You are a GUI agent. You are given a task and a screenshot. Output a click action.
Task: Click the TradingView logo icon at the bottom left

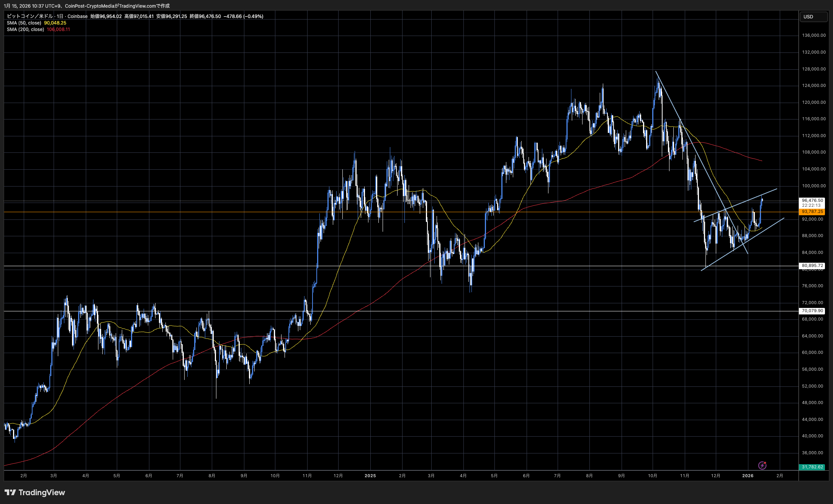[x=10, y=493]
